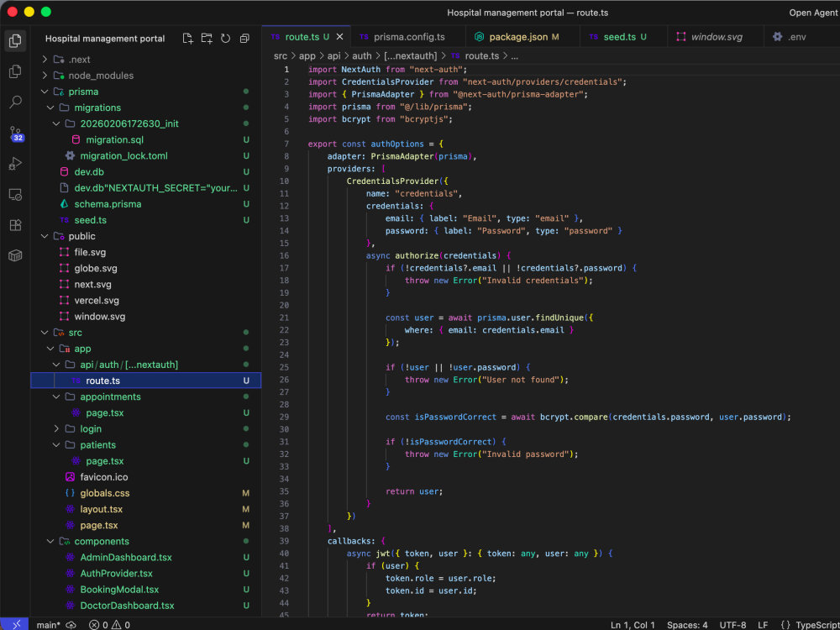Change line ending via LF indicator

[763, 625]
